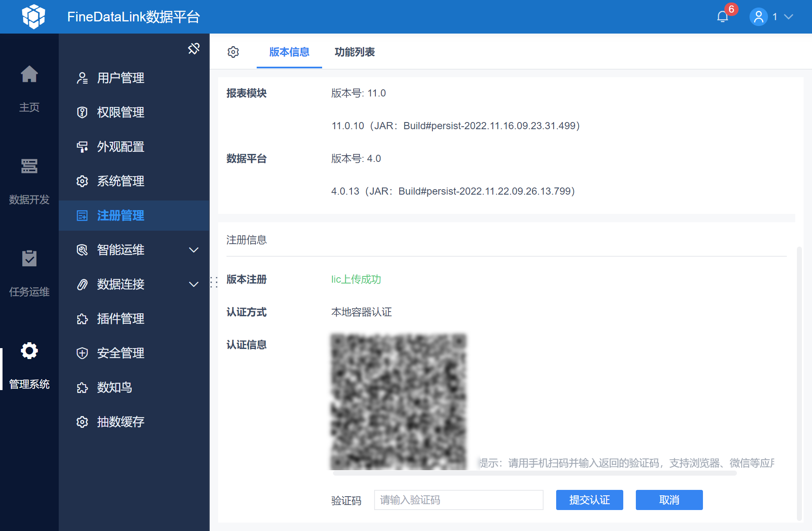The image size is (812, 531).
Task: Toggle the sidebar pin icon
Action: coord(193,49)
